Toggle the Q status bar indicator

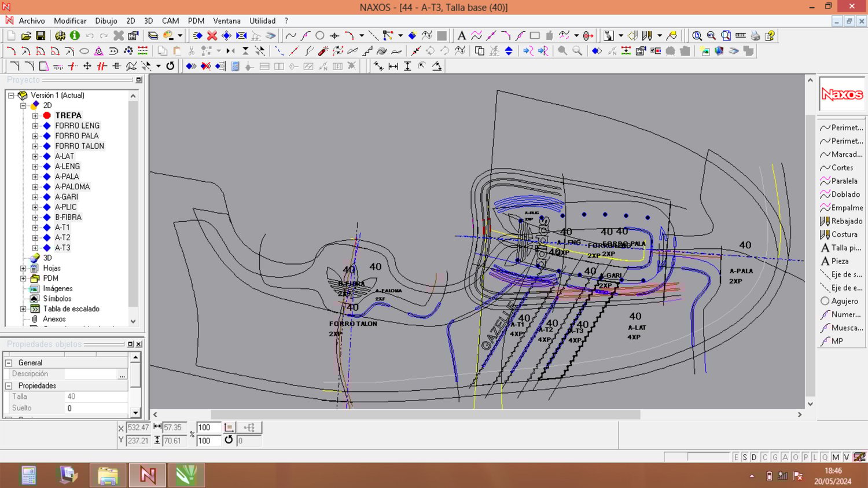(825, 457)
